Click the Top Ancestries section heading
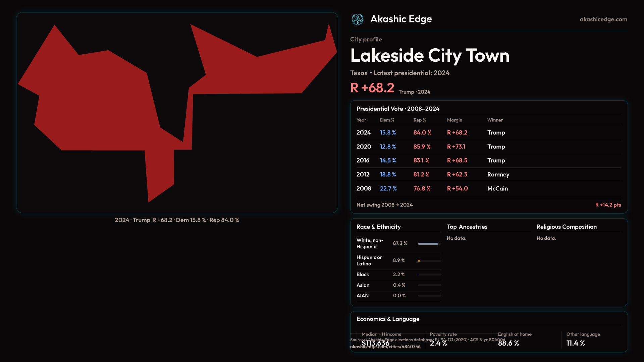 467,227
